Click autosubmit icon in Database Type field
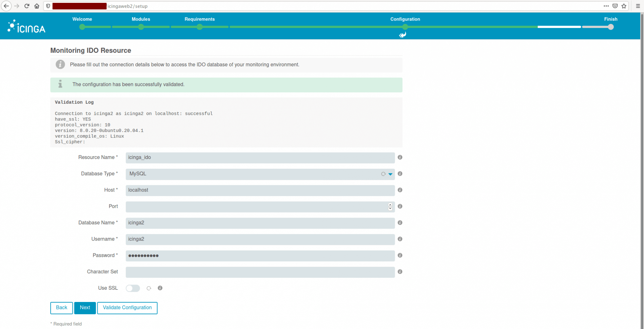The image size is (644, 329). point(383,174)
